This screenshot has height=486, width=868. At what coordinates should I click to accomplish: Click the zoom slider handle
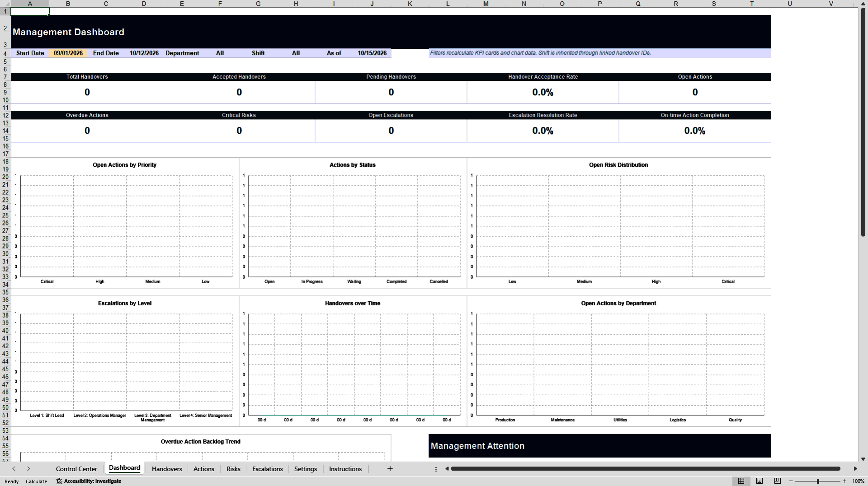coord(818,481)
